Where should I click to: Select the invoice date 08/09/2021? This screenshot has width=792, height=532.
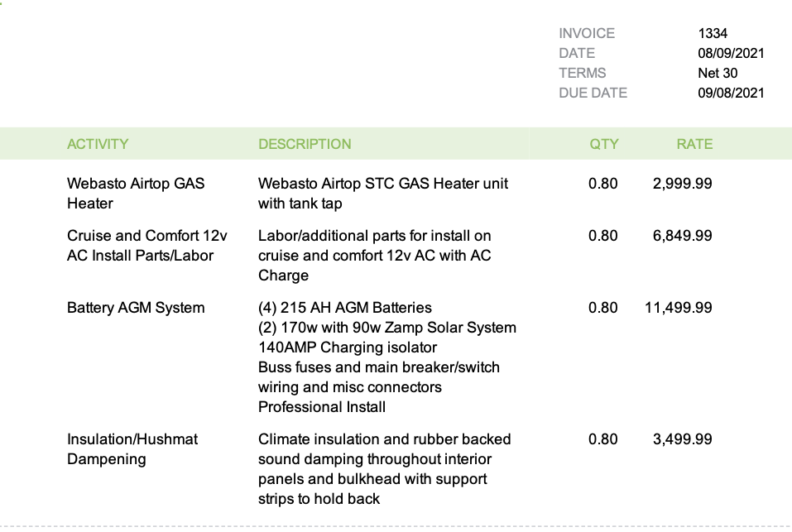(731, 53)
